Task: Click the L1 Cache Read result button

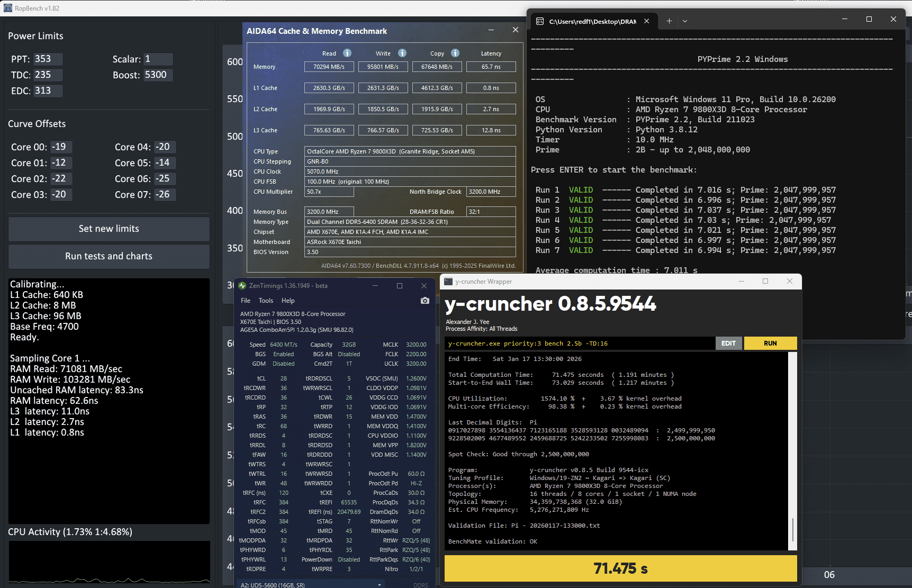Action: (329, 88)
